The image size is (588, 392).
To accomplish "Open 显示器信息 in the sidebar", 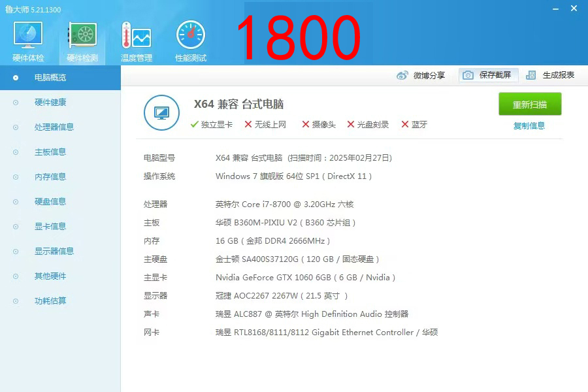I will coord(54,251).
